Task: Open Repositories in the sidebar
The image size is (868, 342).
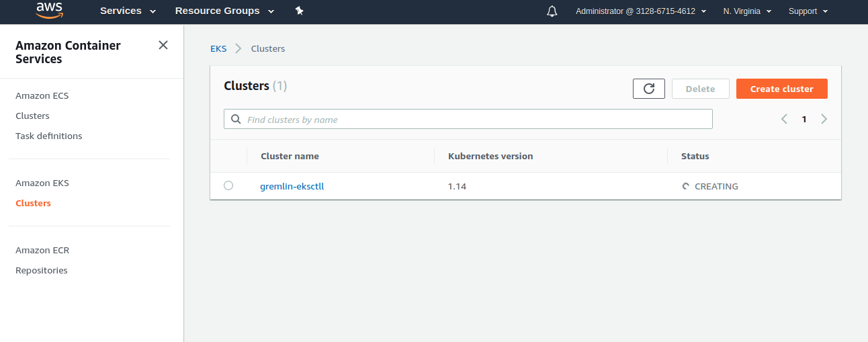Action: point(42,270)
